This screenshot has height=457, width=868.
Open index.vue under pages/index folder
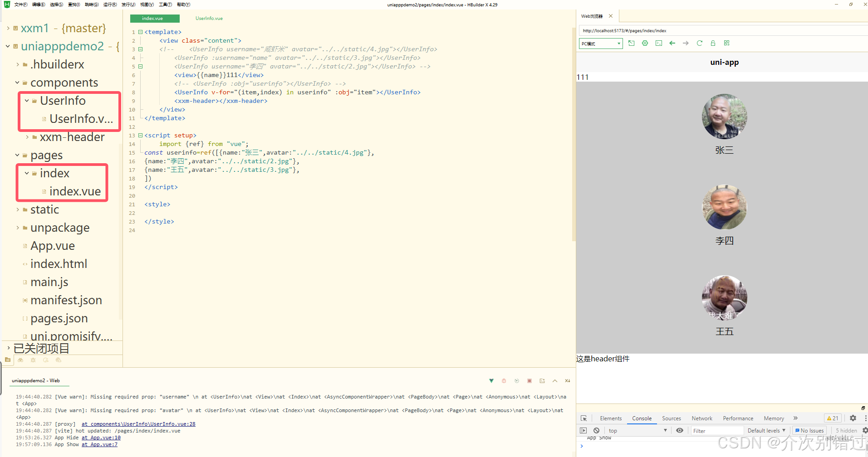click(x=75, y=191)
